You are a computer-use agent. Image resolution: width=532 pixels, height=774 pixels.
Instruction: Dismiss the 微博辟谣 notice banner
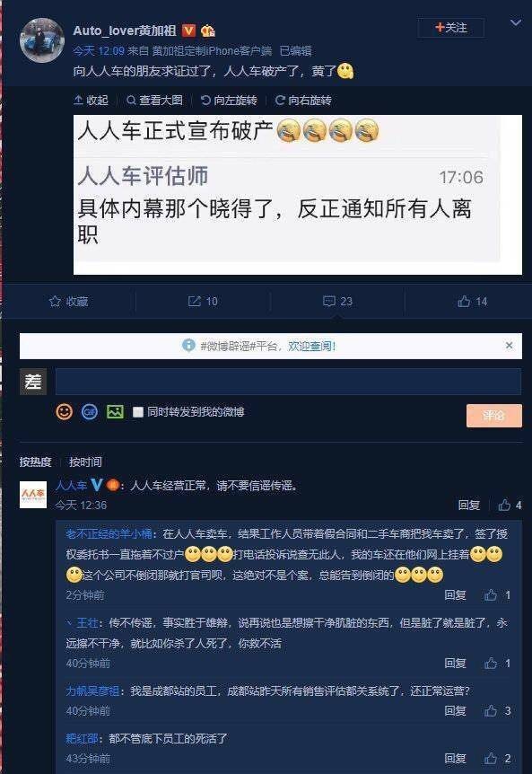point(510,346)
